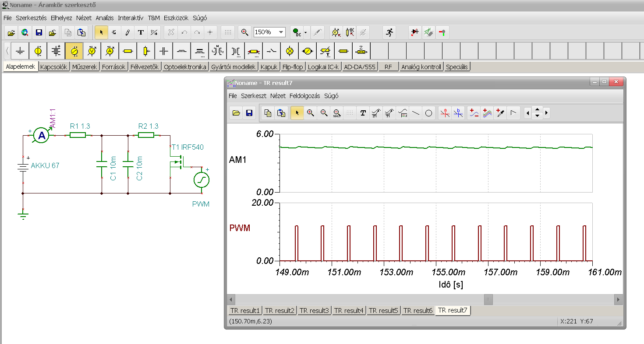Select the light bulb component

[289, 51]
